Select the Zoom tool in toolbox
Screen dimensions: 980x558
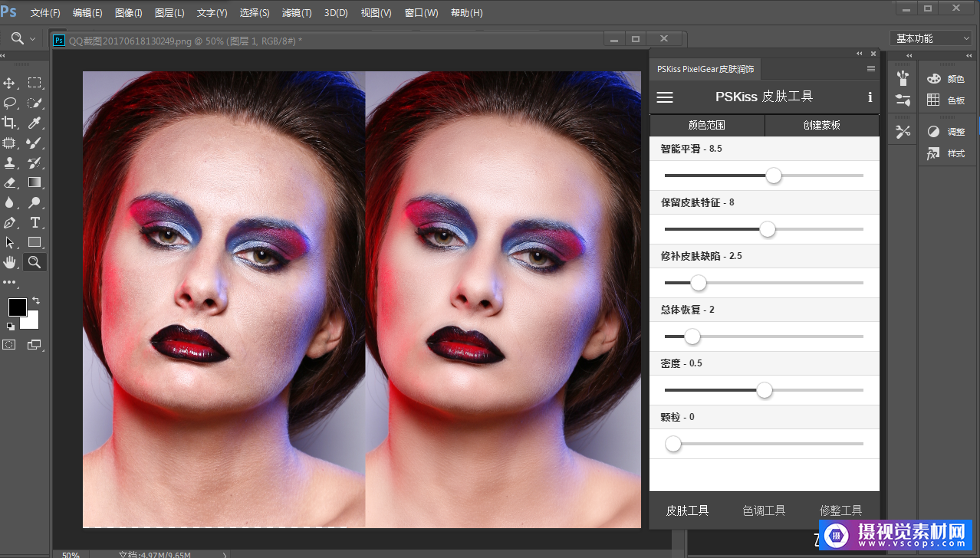[x=35, y=262]
